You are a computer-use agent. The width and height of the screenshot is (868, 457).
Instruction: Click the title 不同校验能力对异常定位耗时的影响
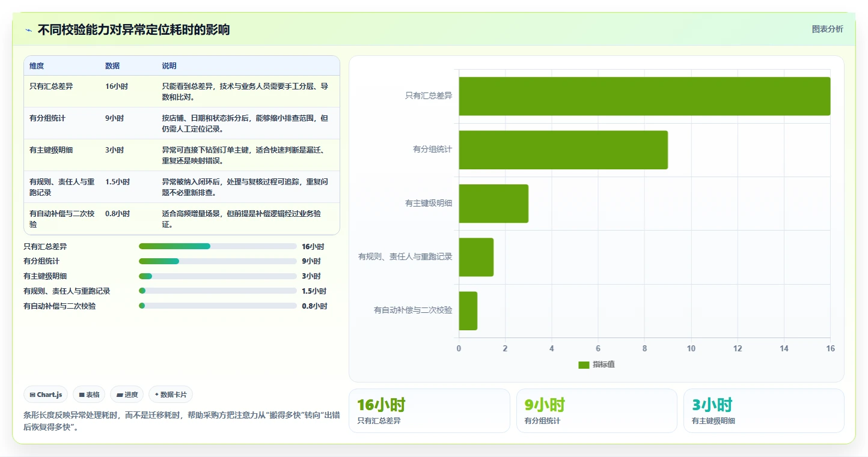click(x=133, y=30)
